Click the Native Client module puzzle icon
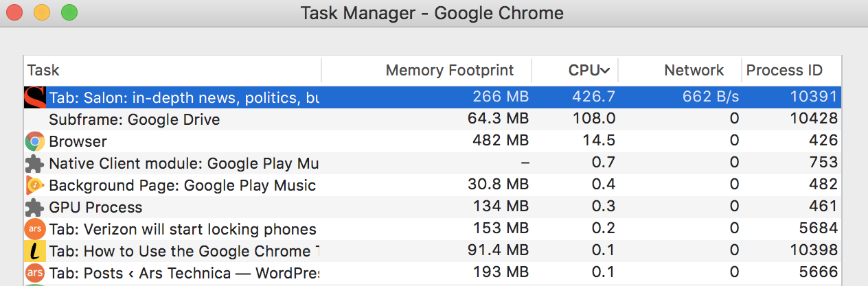This screenshot has width=868, height=286. (34, 163)
